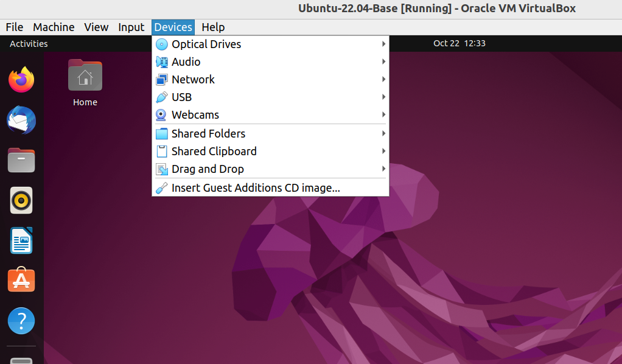Open the Help menu

(x=213, y=27)
